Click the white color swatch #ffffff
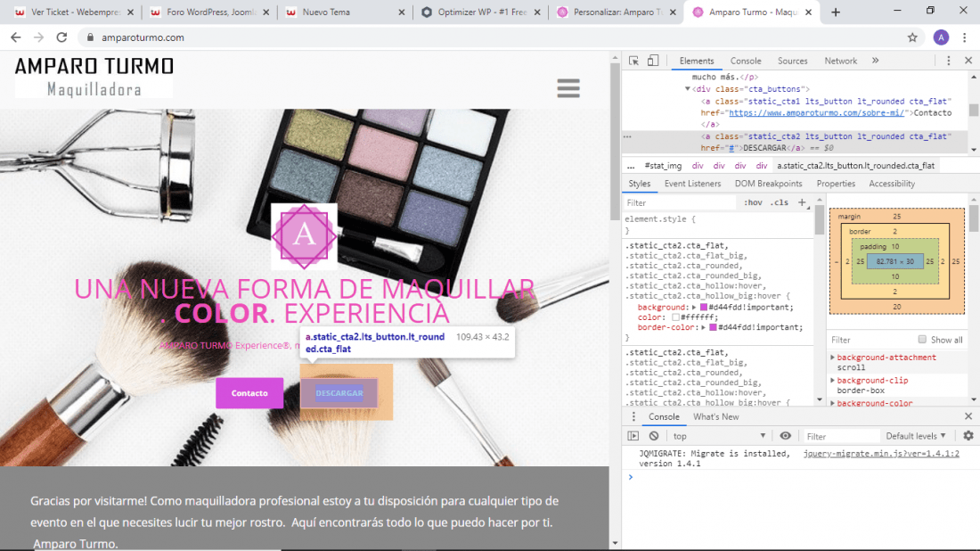Screen dimensions: 980x551 click(x=675, y=317)
